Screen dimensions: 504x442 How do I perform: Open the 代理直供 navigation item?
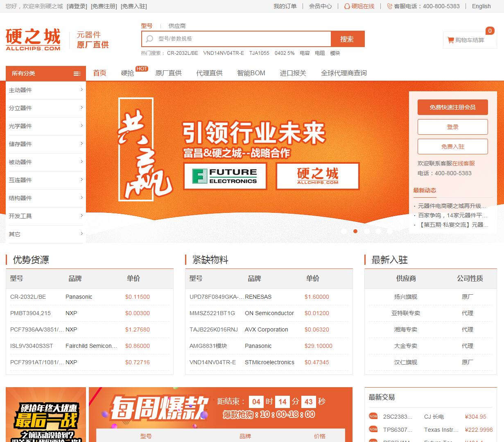pos(209,73)
